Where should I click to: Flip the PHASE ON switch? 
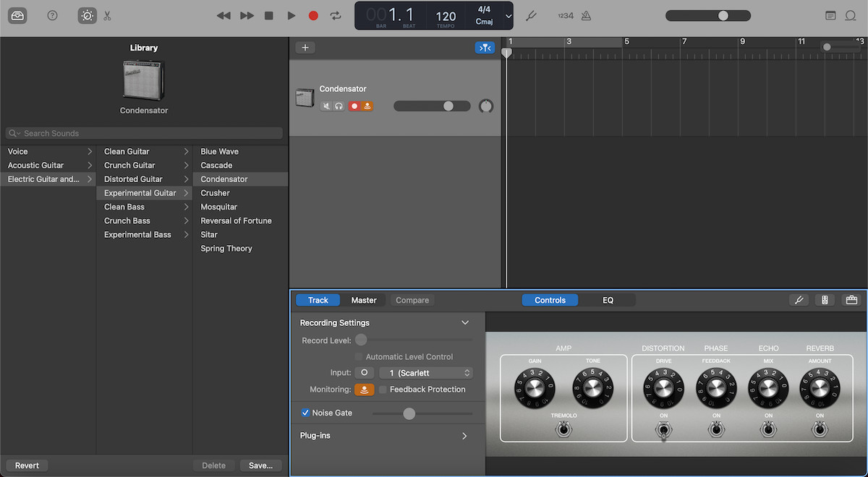click(716, 429)
